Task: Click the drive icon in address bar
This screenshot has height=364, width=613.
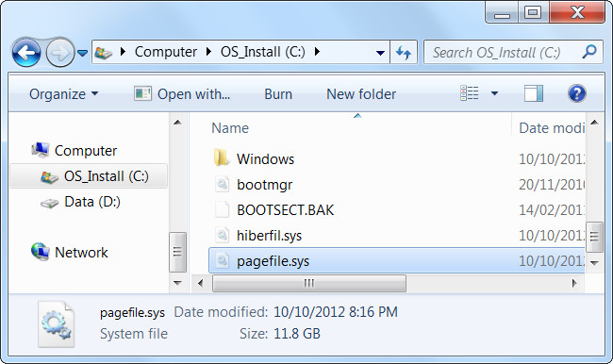Action: 103,53
